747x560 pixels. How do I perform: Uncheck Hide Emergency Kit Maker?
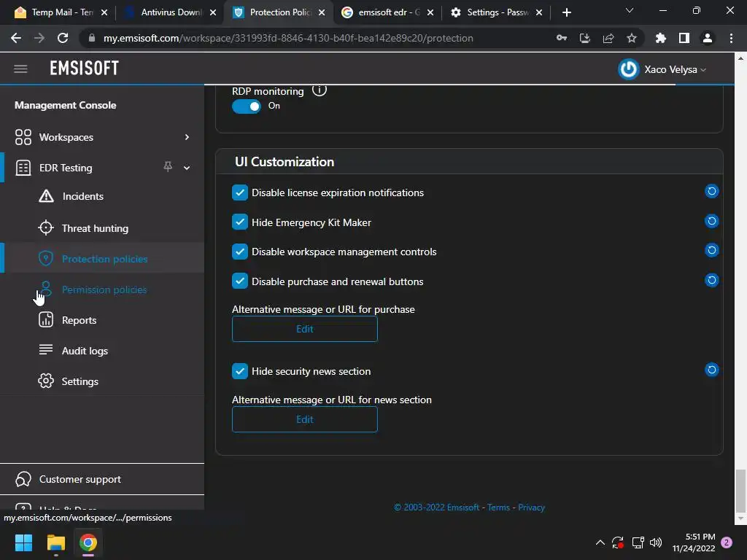coord(239,222)
